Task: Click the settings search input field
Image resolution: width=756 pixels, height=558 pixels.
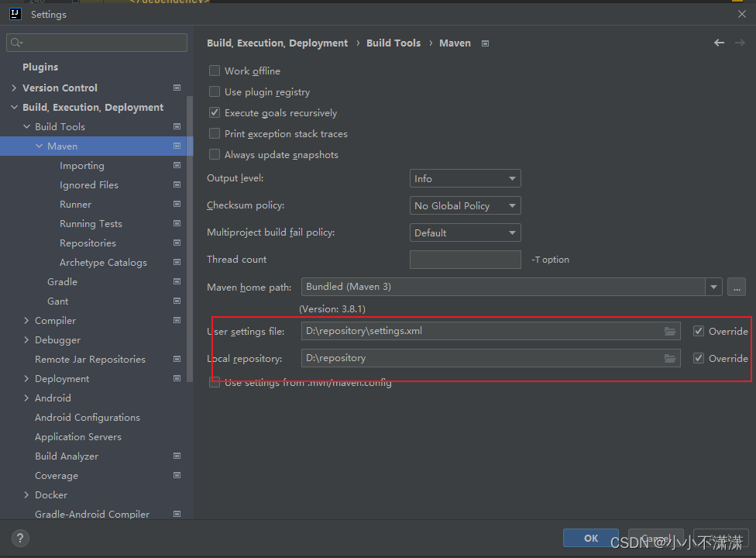Action: (97, 43)
